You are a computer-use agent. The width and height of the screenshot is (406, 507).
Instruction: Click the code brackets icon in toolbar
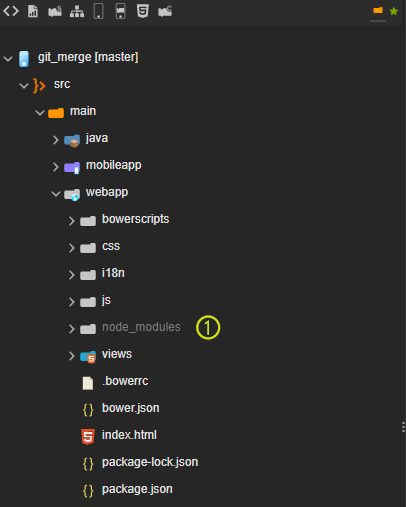pos(11,11)
